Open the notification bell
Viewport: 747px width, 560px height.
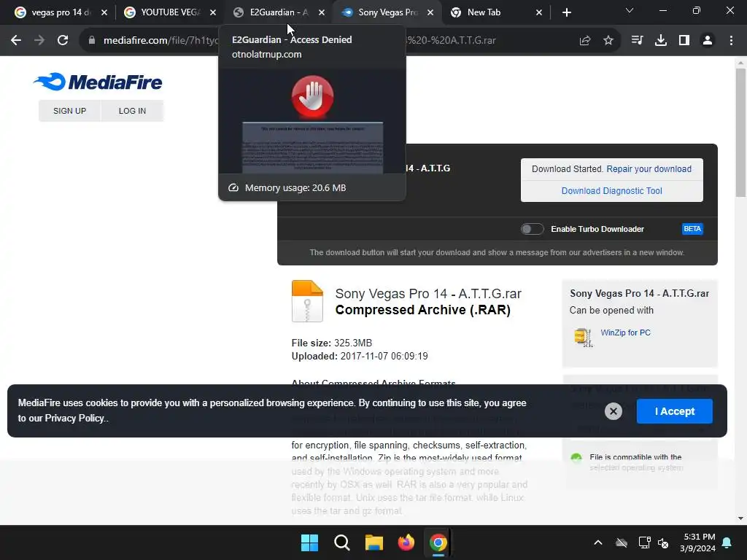(x=727, y=542)
